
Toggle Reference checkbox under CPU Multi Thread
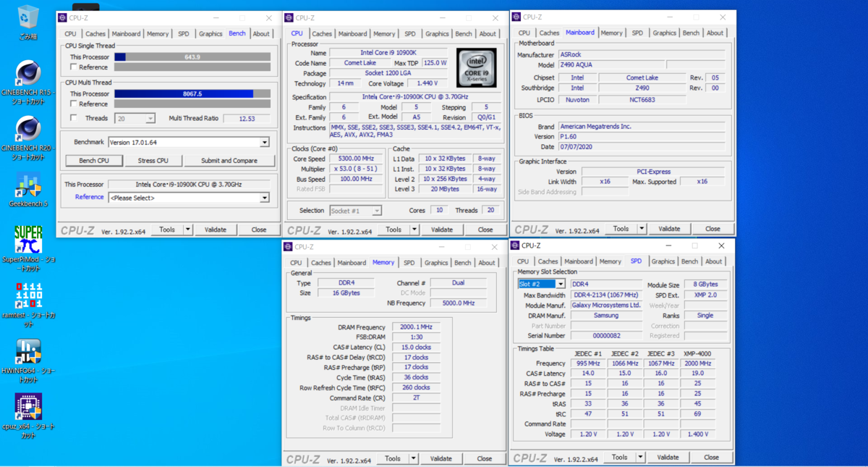point(73,104)
